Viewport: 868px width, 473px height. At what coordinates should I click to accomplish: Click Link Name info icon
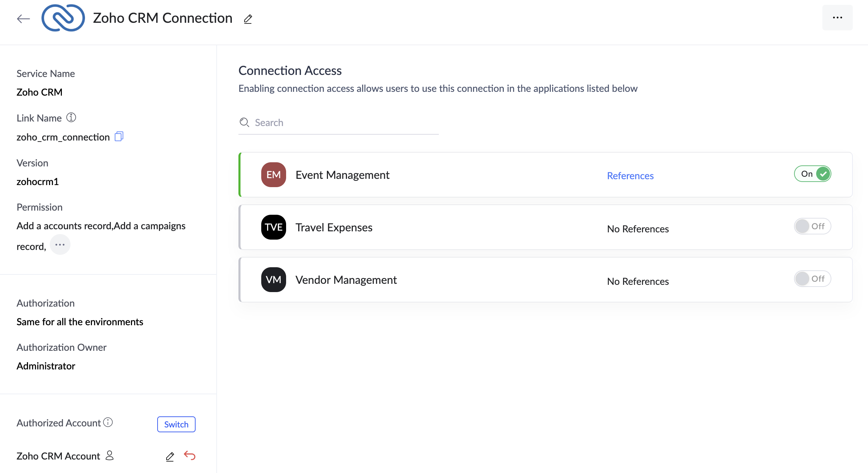coord(71,117)
